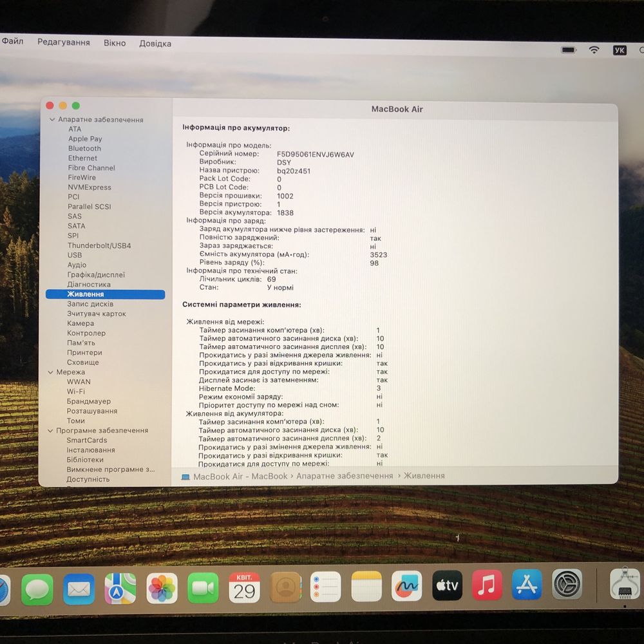Launch FaceTime from the Dock

click(x=203, y=588)
